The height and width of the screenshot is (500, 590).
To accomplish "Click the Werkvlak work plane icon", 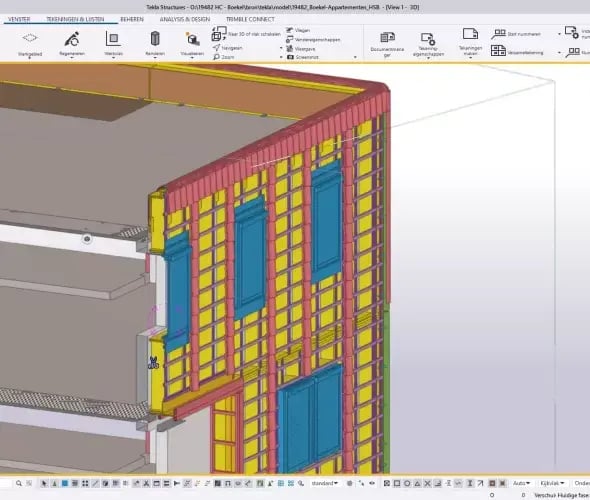I will click(x=113, y=39).
